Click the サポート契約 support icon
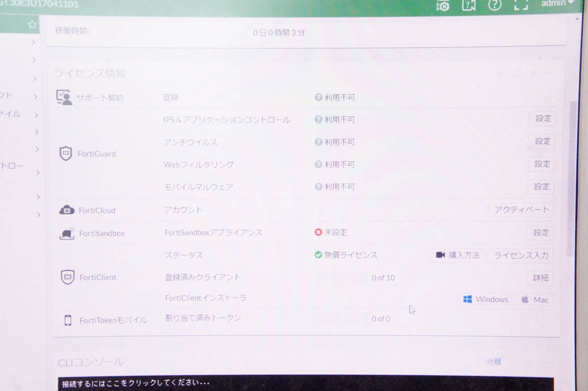Screen dimensions: 588x391 tap(64, 98)
